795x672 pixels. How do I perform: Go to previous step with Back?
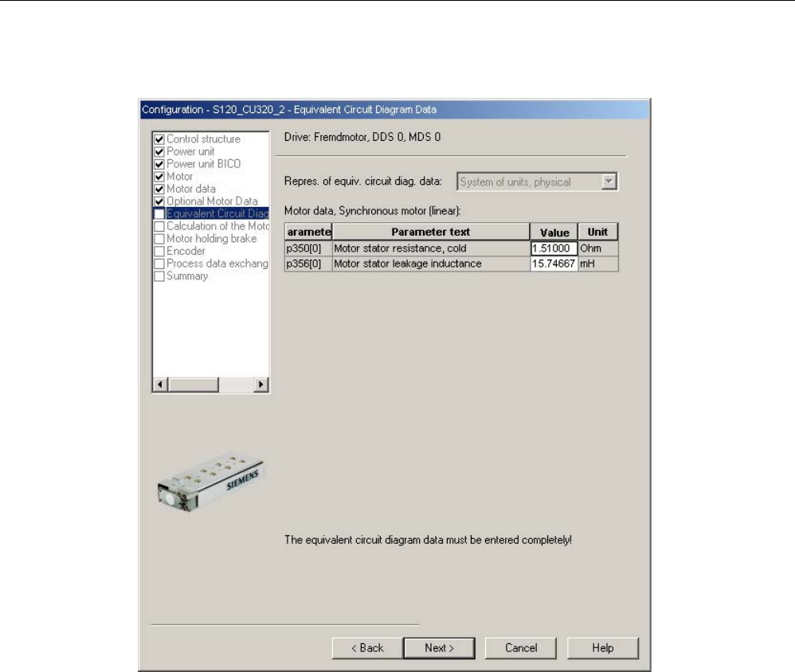367,648
